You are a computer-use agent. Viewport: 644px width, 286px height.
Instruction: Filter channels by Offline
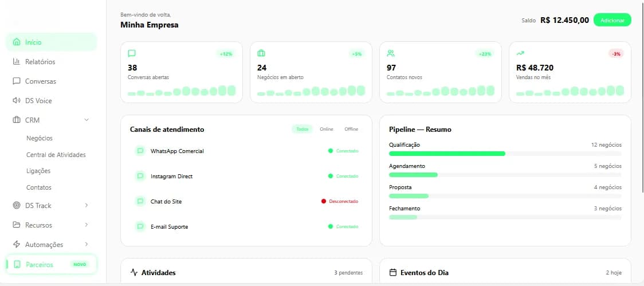[351, 129]
